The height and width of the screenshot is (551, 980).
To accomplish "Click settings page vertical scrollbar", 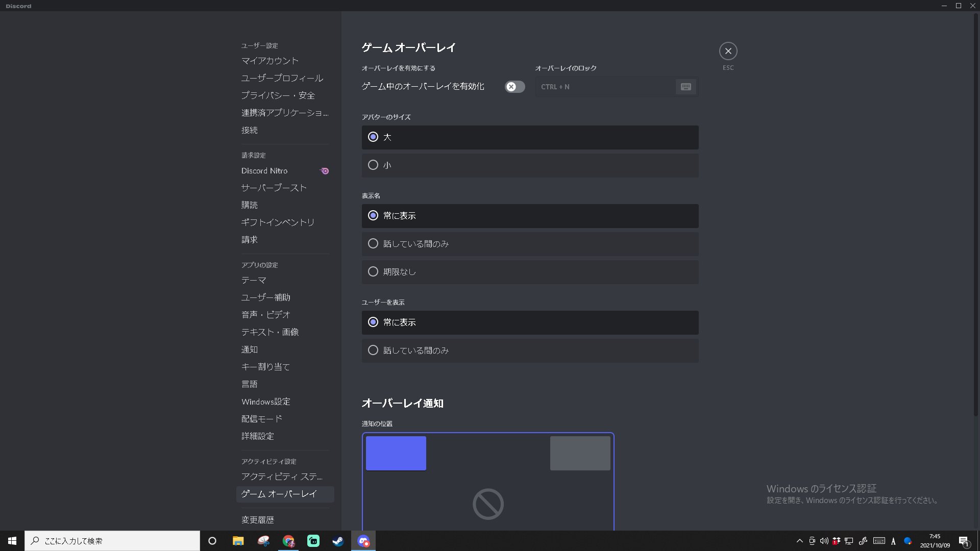I will click(976, 214).
